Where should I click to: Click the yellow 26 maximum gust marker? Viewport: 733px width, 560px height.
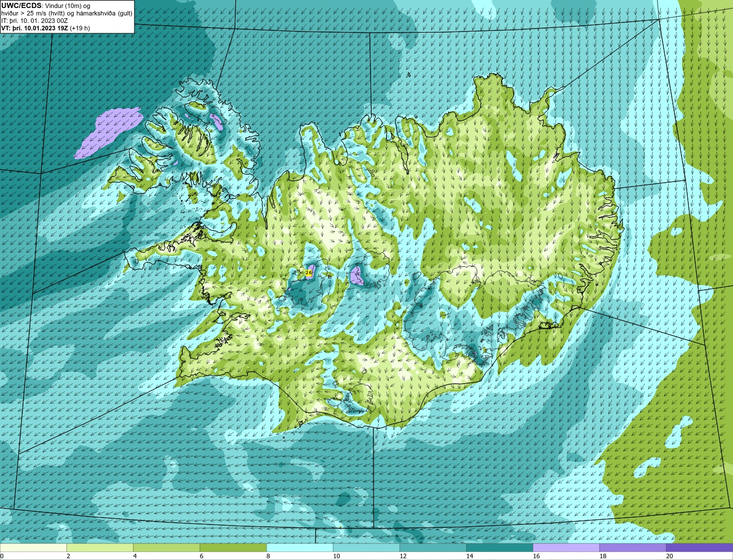click(x=309, y=273)
